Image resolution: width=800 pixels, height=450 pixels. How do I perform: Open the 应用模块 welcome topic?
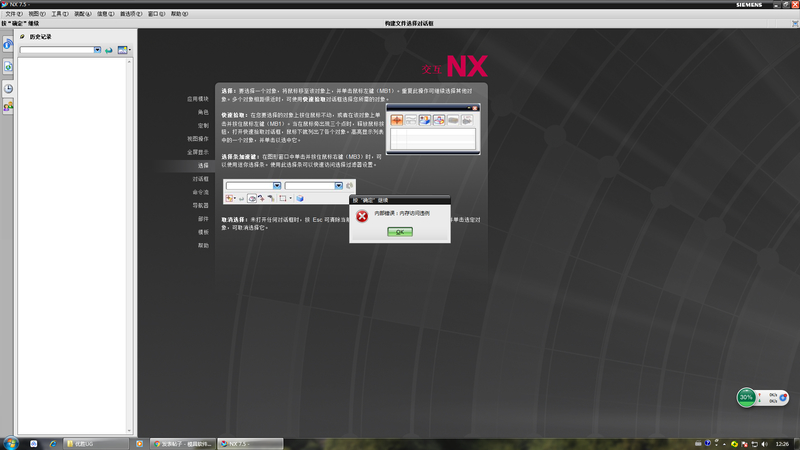pos(197,99)
